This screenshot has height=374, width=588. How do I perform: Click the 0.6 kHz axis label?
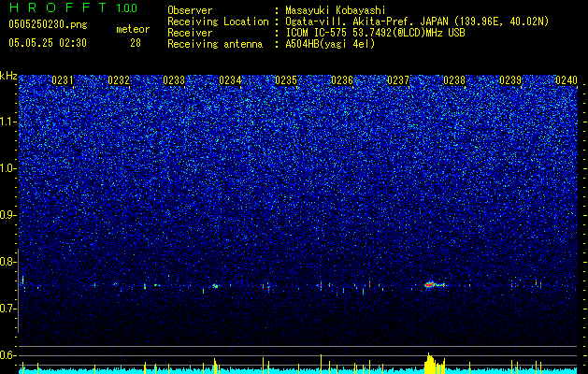click(x=8, y=355)
